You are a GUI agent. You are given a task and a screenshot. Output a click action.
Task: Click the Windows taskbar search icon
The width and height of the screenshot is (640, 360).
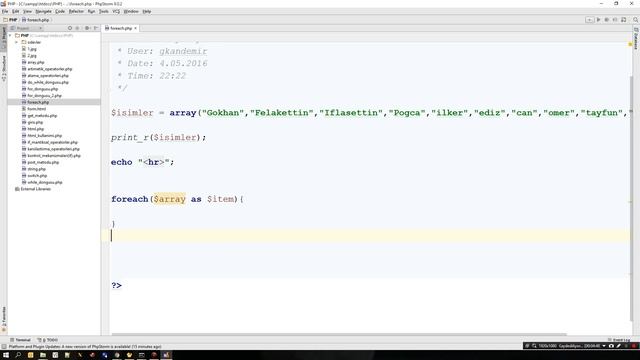(18, 355)
